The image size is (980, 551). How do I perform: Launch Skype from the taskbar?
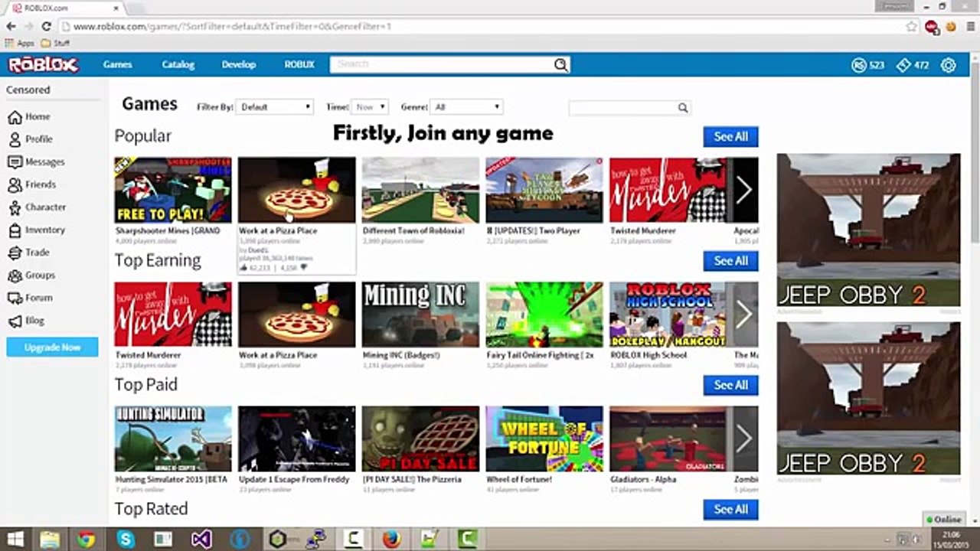tap(126, 539)
